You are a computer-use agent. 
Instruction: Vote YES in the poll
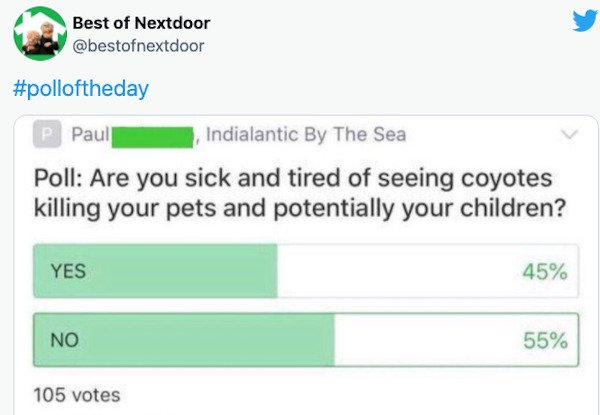pyautogui.click(x=306, y=271)
